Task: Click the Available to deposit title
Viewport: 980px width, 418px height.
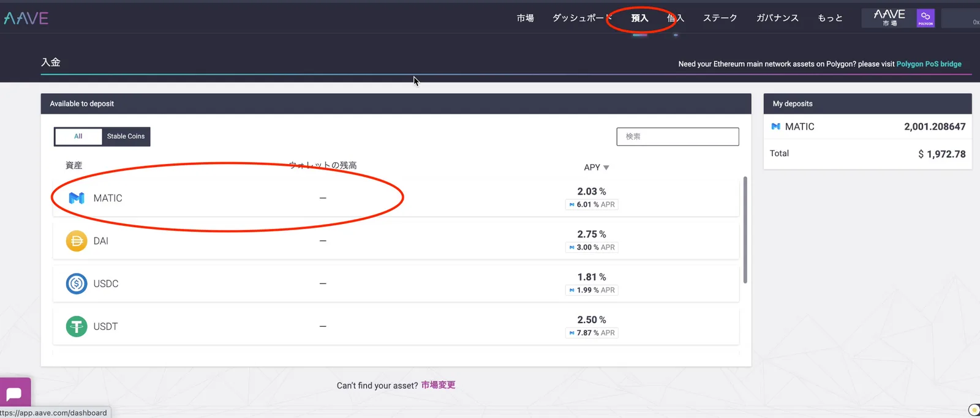Action: click(82, 104)
